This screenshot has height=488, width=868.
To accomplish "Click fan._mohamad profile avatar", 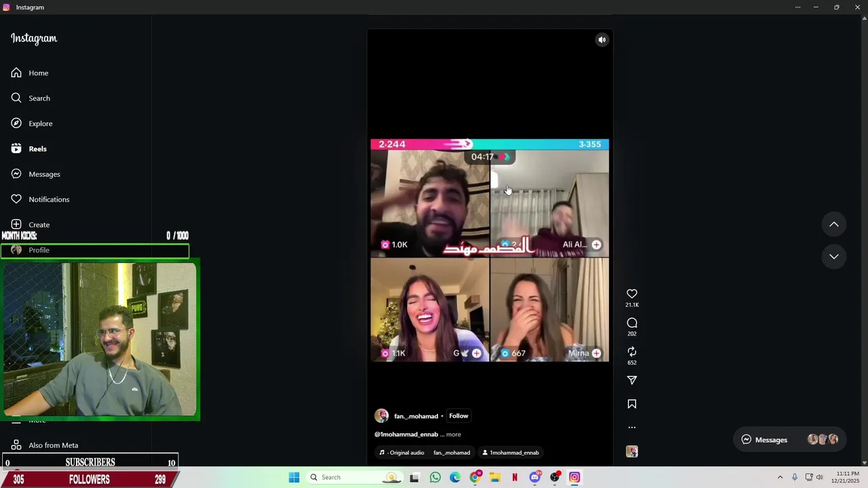I will coord(382,416).
